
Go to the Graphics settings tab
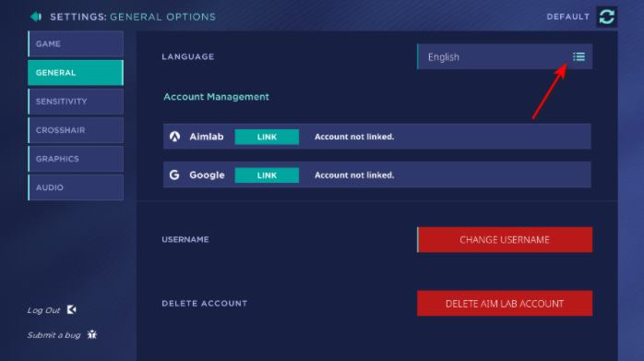[x=76, y=159]
